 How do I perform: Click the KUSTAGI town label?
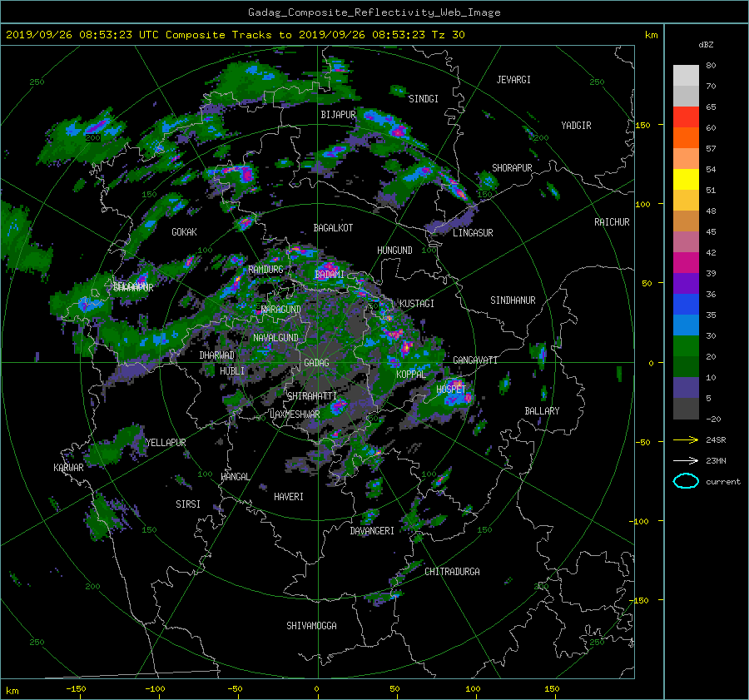(417, 304)
